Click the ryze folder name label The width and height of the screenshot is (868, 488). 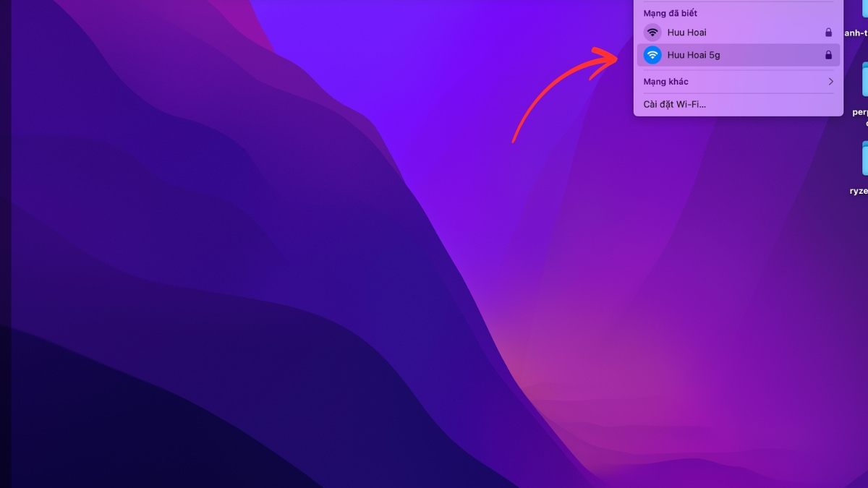tap(859, 191)
